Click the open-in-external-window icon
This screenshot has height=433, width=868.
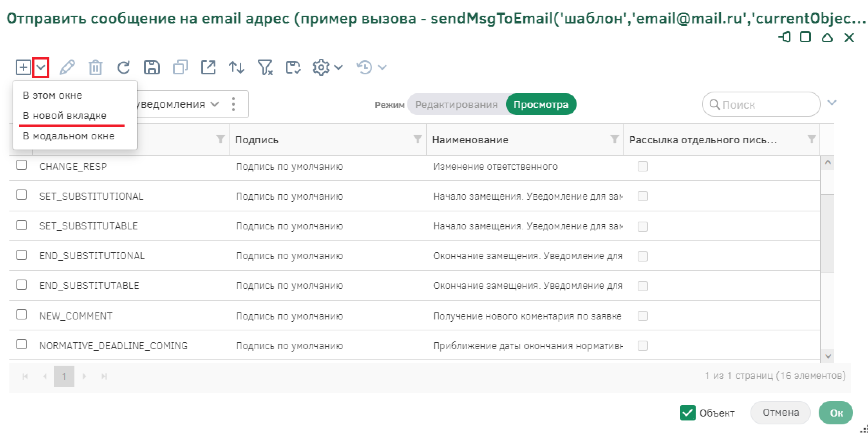(208, 67)
